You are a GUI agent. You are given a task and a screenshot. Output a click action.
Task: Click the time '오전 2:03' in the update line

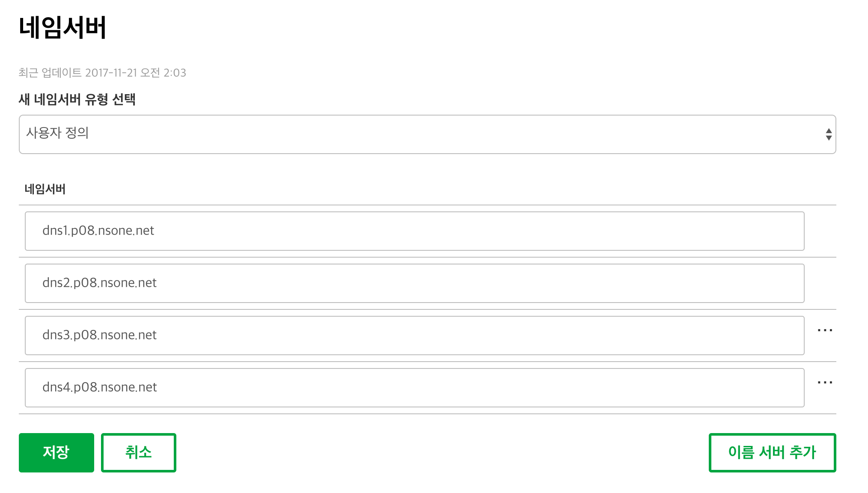click(x=163, y=73)
